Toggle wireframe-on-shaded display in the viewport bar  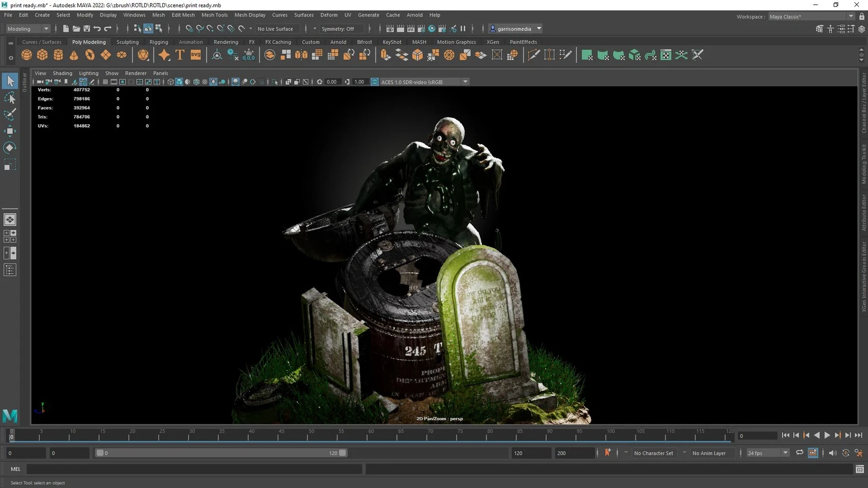[x=196, y=82]
